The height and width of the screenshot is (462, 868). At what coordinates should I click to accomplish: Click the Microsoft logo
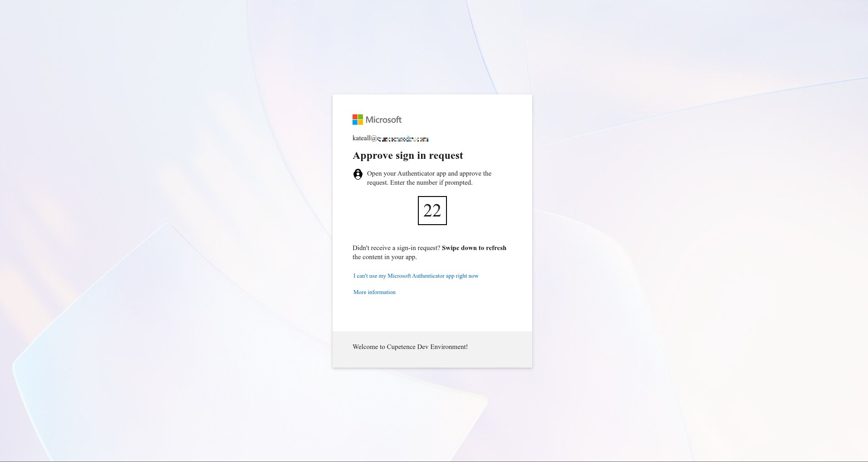click(x=377, y=120)
